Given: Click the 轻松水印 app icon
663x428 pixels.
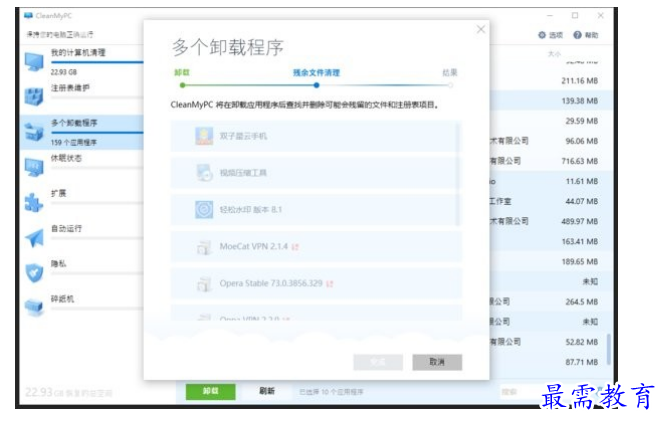Looking at the screenshot, I should pos(204,210).
